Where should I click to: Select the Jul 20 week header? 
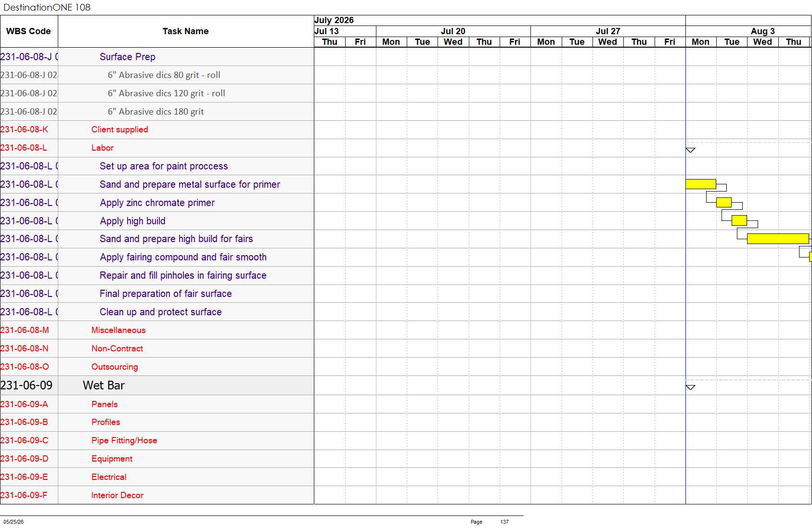pos(453,31)
